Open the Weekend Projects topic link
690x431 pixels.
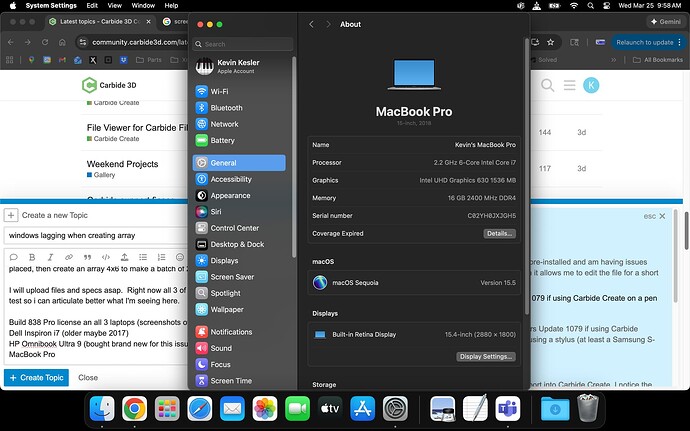(x=122, y=164)
